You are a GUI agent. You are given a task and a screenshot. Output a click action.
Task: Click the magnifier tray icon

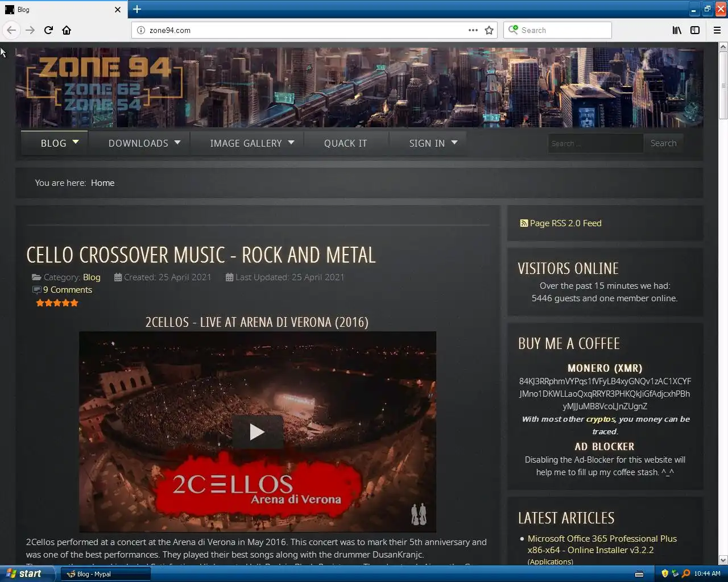[x=686, y=573]
